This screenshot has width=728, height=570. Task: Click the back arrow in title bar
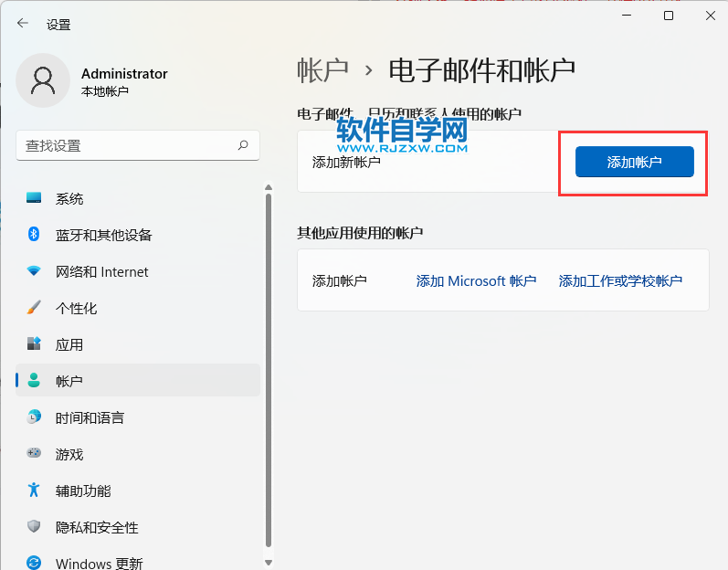(x=23, y=24)
